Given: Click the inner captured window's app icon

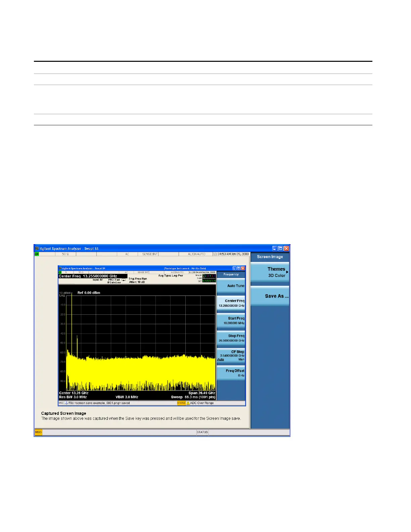Looking at the screenshot, I should [60, 268].
